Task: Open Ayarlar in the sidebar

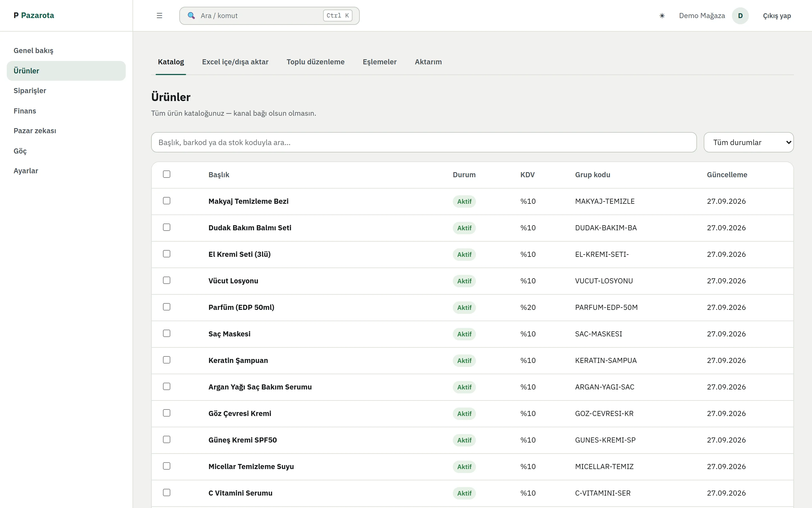Action: (66, 171)
